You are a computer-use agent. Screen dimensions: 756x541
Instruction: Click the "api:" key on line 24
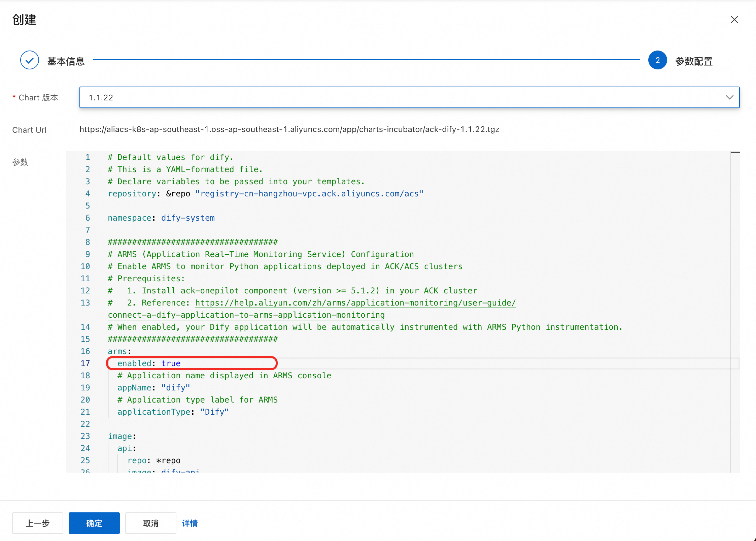click(127, 448)
